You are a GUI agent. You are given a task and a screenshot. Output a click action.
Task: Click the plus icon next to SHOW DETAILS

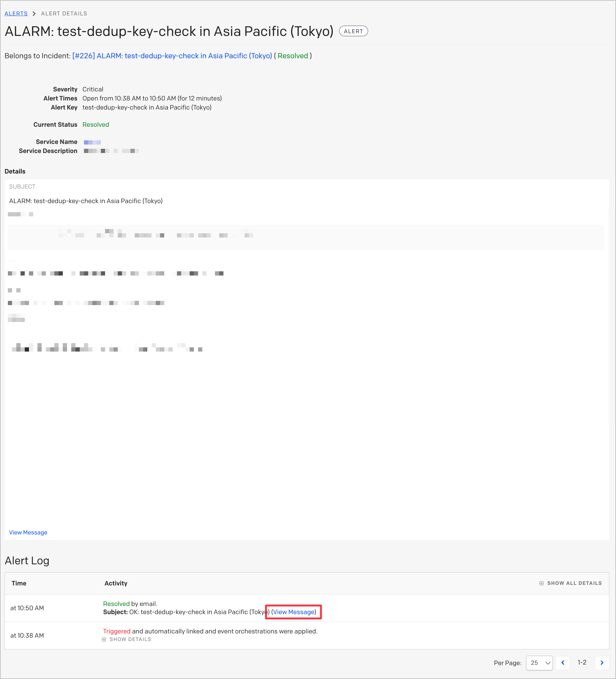(104, 639)
